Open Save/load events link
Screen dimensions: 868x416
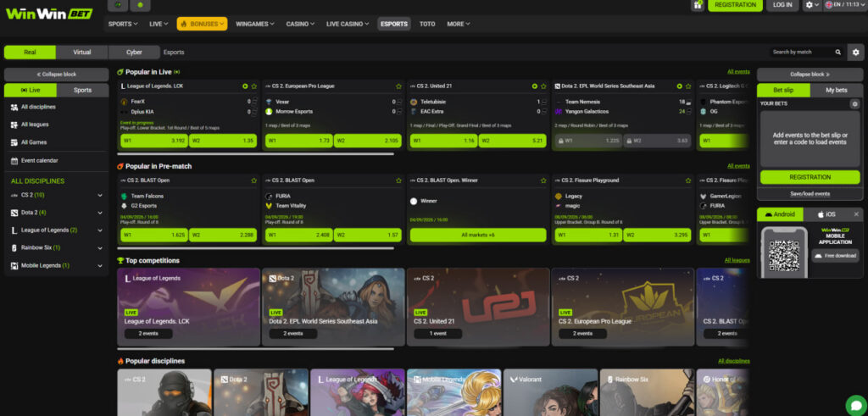(x=810, y=194)
